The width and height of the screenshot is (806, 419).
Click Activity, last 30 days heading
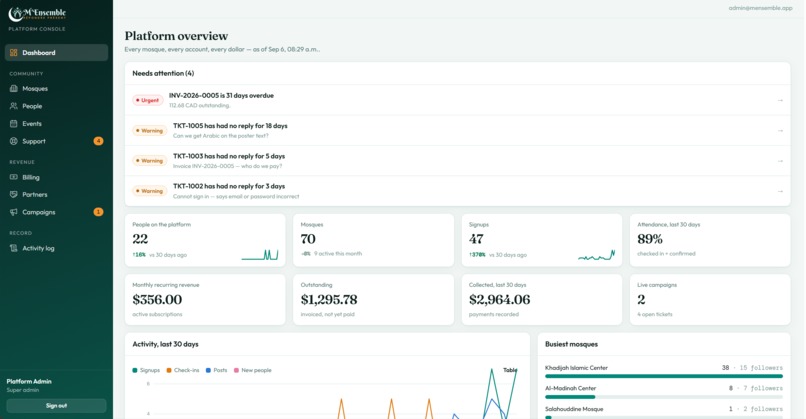[165, 344]
